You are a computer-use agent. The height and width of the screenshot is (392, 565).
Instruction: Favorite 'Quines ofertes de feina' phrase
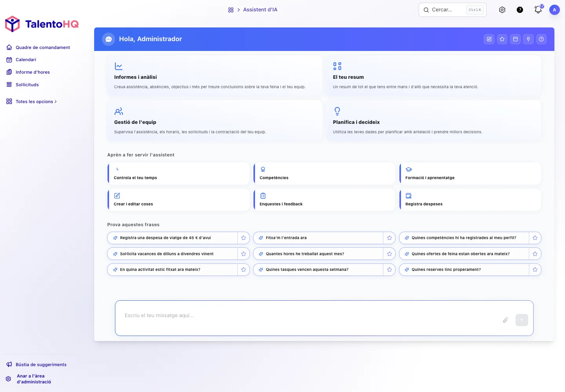(x=535, y=254)
